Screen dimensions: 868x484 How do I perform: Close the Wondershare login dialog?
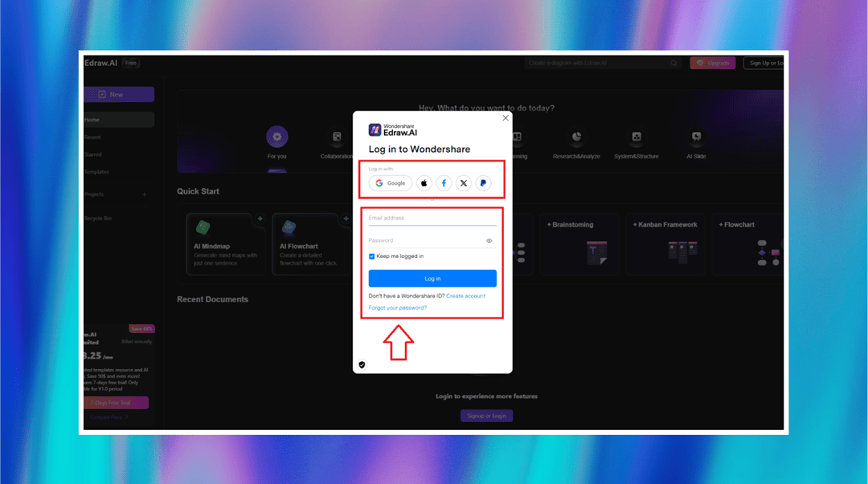pyautogui.click(x=506, y=118)
